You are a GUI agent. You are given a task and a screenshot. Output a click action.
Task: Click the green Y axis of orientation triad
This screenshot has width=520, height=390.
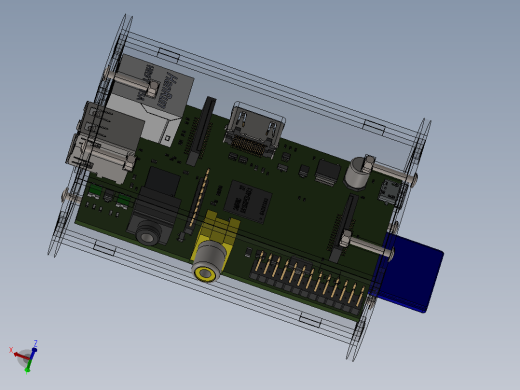28,367
